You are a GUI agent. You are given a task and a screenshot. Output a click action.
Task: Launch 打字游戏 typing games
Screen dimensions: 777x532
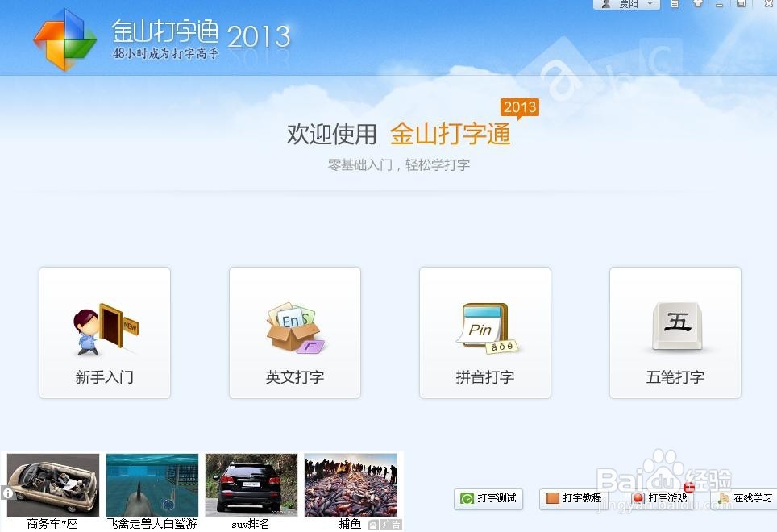tap(659, 498)
